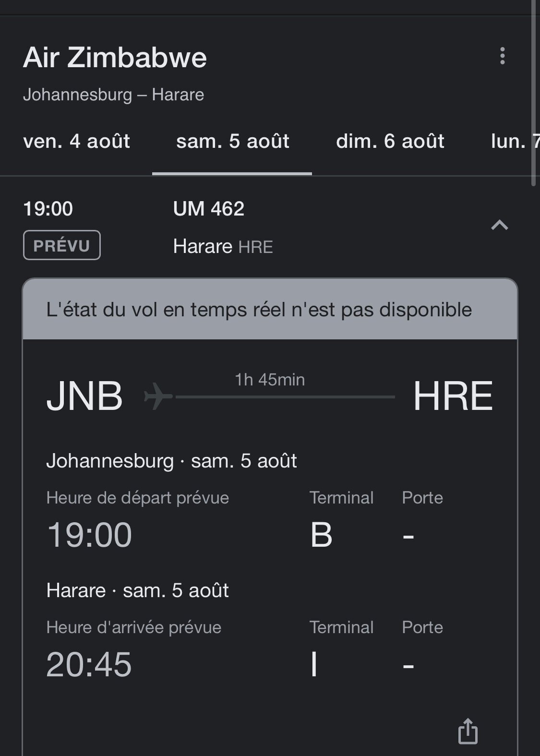The image size is (540, 756).
Task: Click the airplane route icon
Action: (158, 396)
